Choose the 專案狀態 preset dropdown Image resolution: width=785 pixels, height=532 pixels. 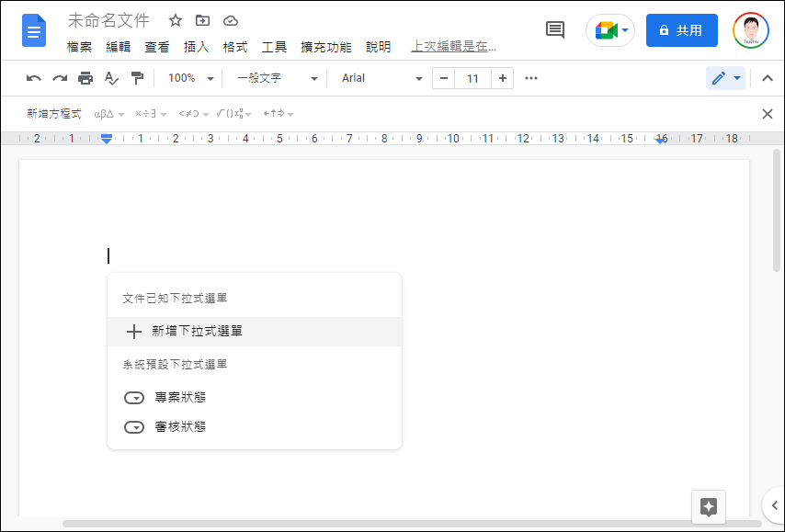click(255, 397)
